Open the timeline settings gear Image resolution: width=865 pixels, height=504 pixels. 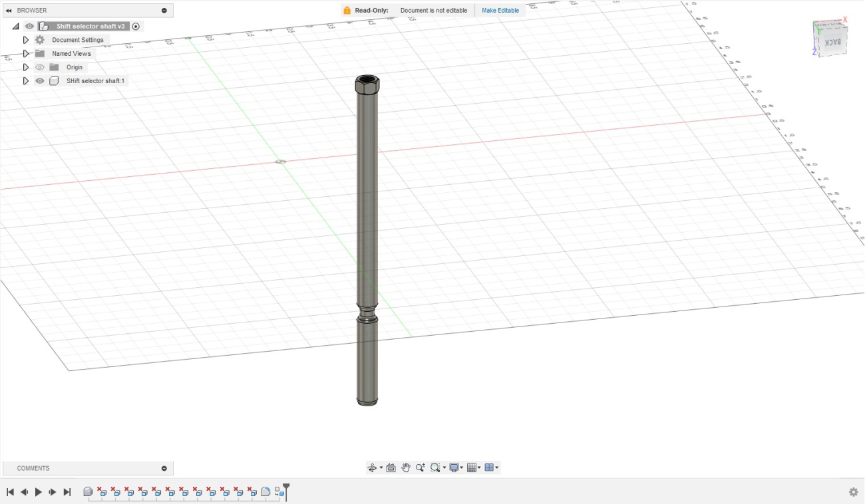point(853,492)
